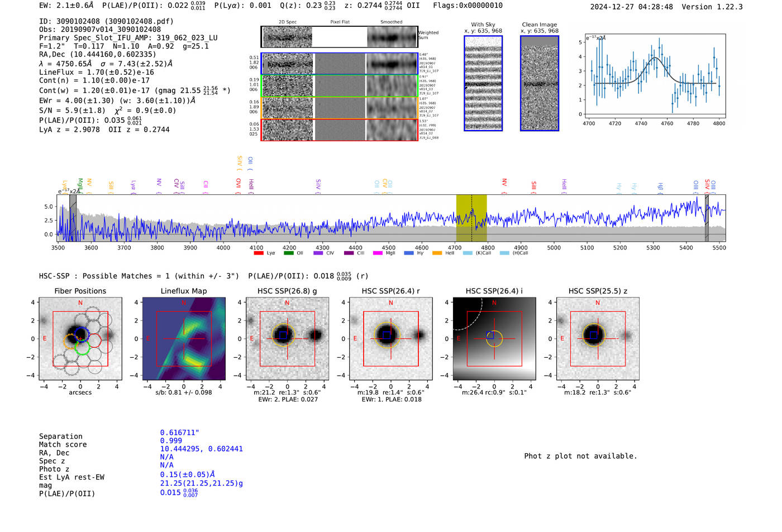Click the blue Hγ legend swatch
The height and width of the screenshot is (532, 782).
coord(409,253)
